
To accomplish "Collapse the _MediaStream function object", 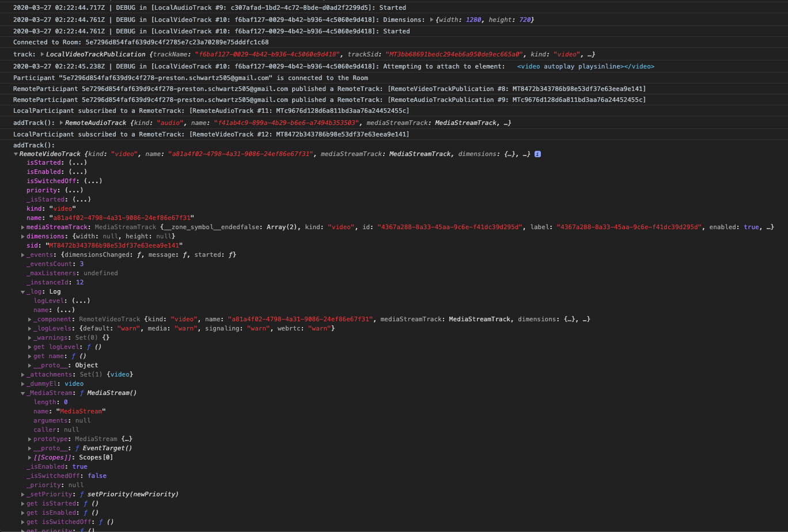I will tap(24, 393).
